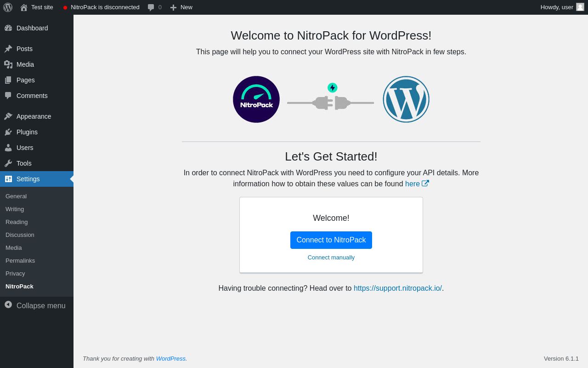Open the Plugins menu
Screen dimensions: 588x368
click(37, 132)
